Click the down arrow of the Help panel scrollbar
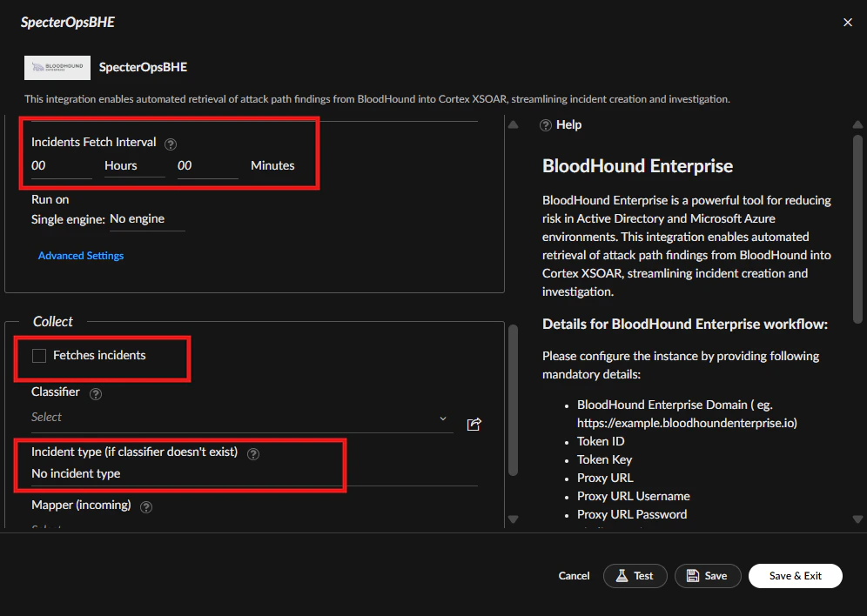The height and width of the screenshot is (616, 867). point(858,519)
